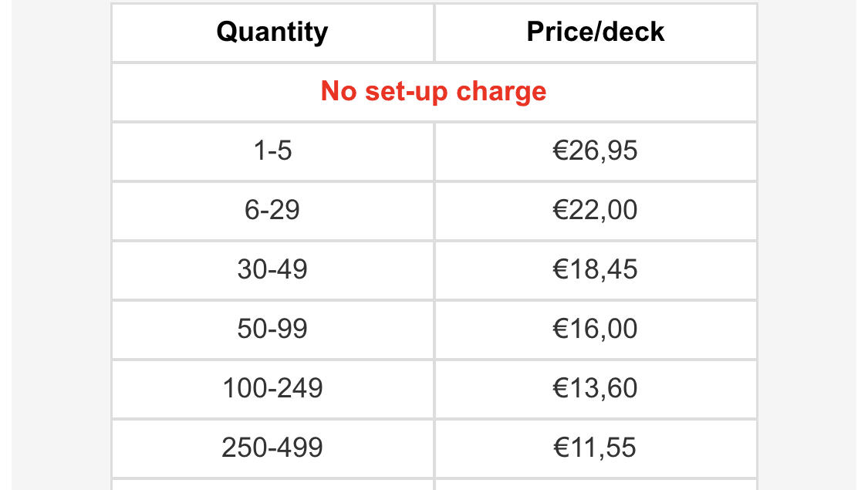
Task: Click the €13,60 price cell
Action: [x=596, y=389]
